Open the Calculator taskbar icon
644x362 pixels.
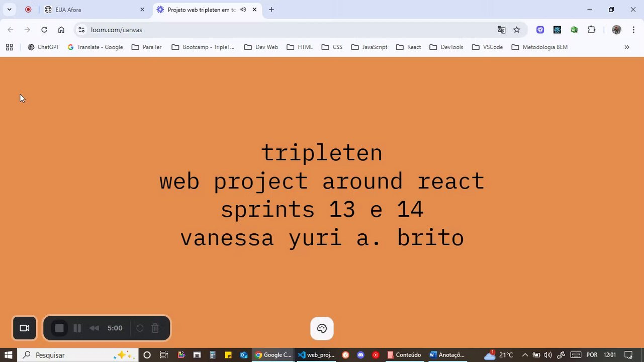click(x=212, y=355)
